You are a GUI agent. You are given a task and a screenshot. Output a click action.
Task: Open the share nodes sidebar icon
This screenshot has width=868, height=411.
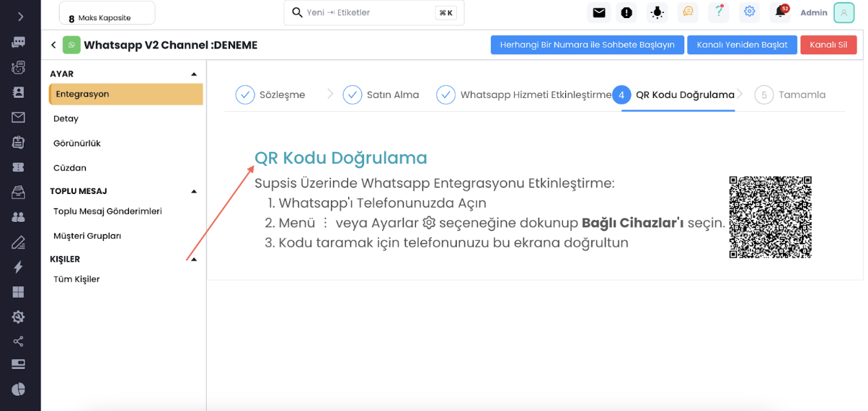[x=19, y=342]
